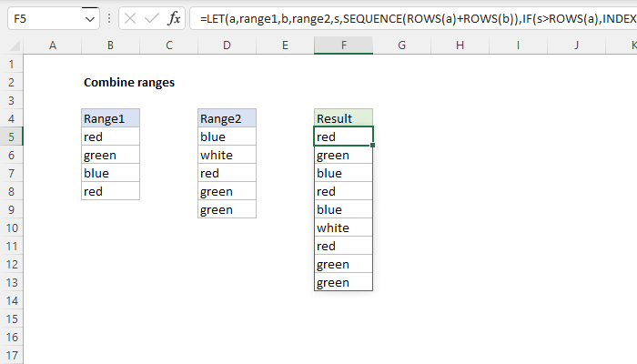Click cell D6 containing white
637x364 pixels.
[227, 156]
